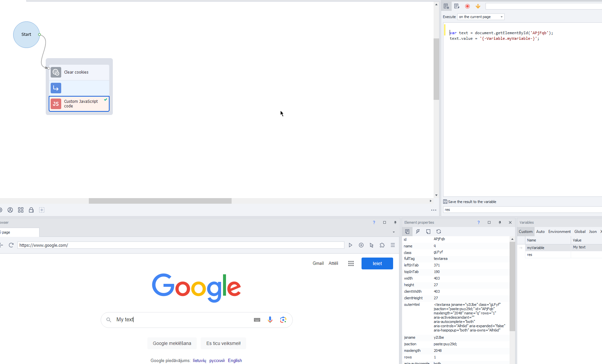Click the empty field next to editor toolbar icons
The width and height of the screenshot is (602, 364).
coord(544,6)
